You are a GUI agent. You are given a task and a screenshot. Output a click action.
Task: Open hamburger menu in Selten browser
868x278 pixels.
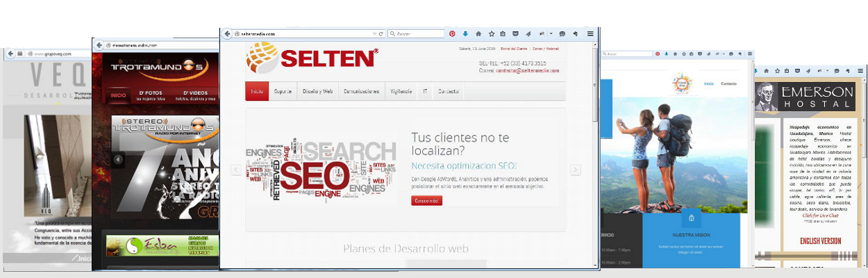590,33
